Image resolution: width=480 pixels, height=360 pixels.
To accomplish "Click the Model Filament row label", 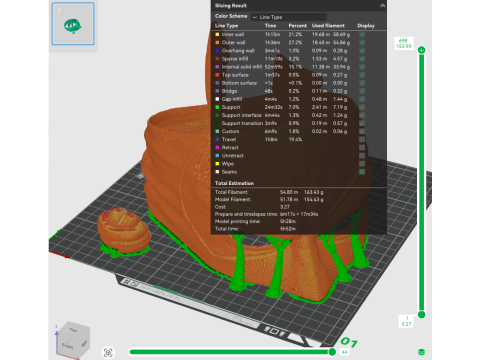I will (x=233, y=199).
